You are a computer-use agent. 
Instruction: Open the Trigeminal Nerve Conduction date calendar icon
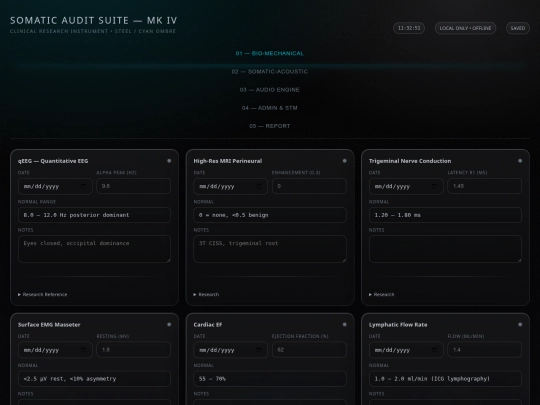point(434,186)
